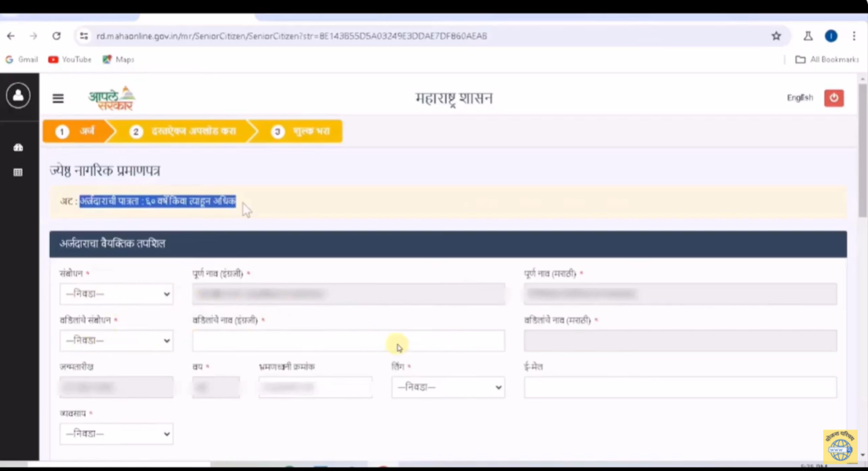Expand the व्यवसाय dropdown
The width and height of the screenshot is (868, 471).
click(x=116, y=434)
